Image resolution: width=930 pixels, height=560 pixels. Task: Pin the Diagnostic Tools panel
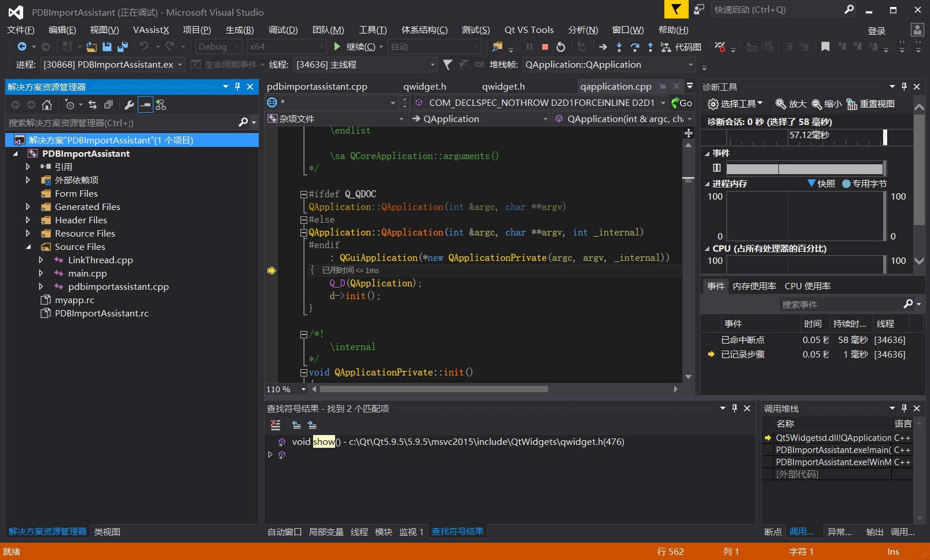(904, 87)
